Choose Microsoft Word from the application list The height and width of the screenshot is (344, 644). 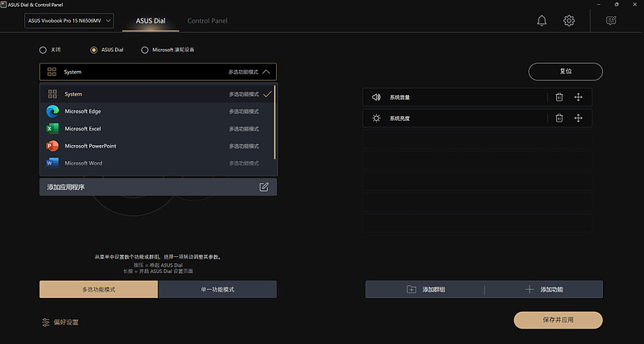pos(157,164)
